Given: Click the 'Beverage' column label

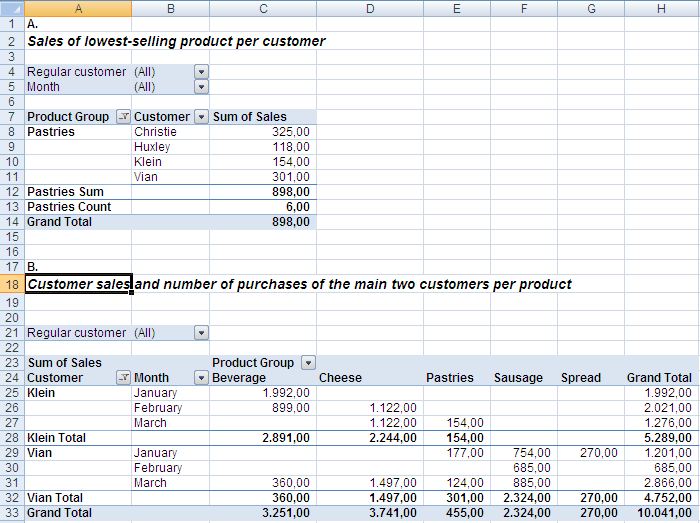Looking at the screenshot, I should click(239, 378).
